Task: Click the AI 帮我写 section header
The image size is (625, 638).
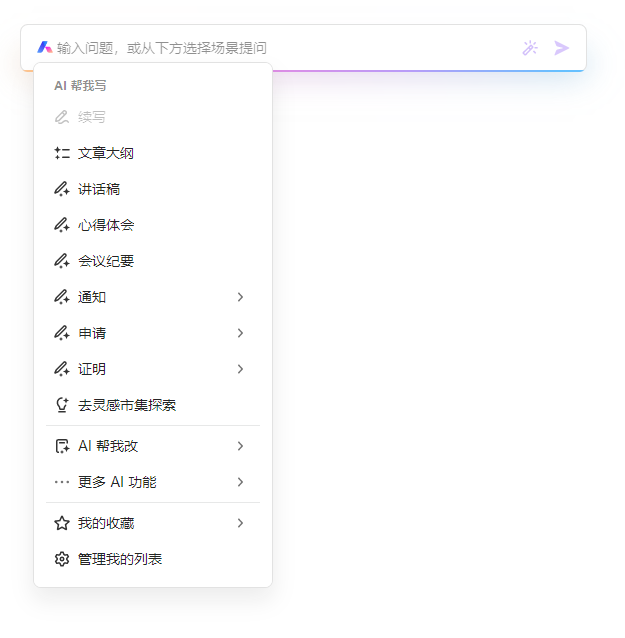Action: [x=80, y=85]
